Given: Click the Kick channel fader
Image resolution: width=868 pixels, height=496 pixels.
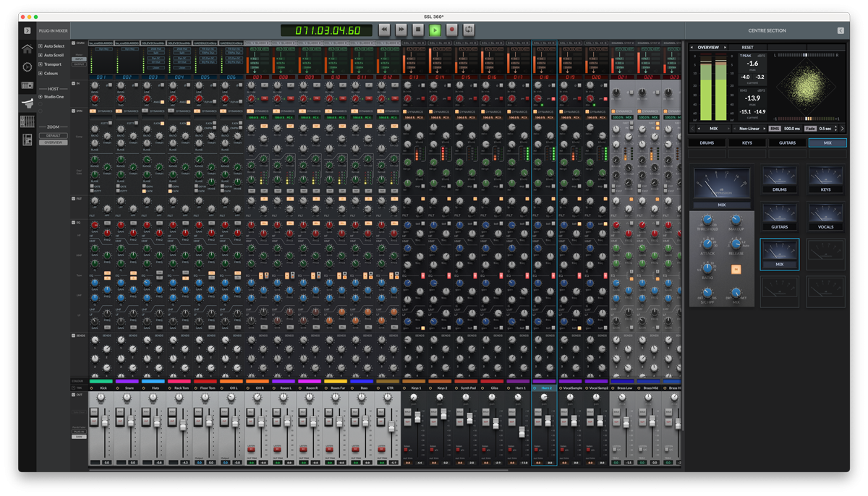Looking at the screenshot, I should click(x=105, y=420).
